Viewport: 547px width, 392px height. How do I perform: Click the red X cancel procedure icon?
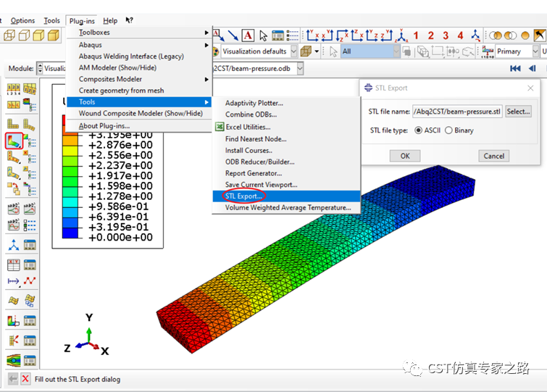coord(25,379)
